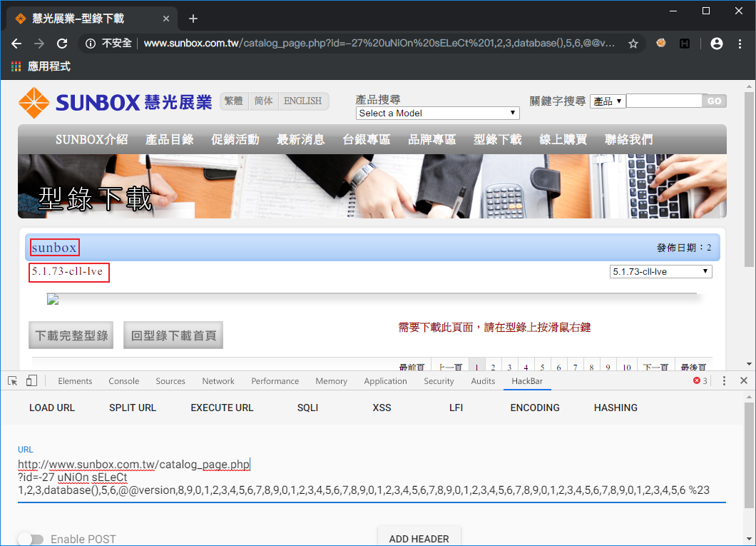The width and height of the screenshot is (756, 546).
Task: Close the DevTools panel
Action: [744, 381]
